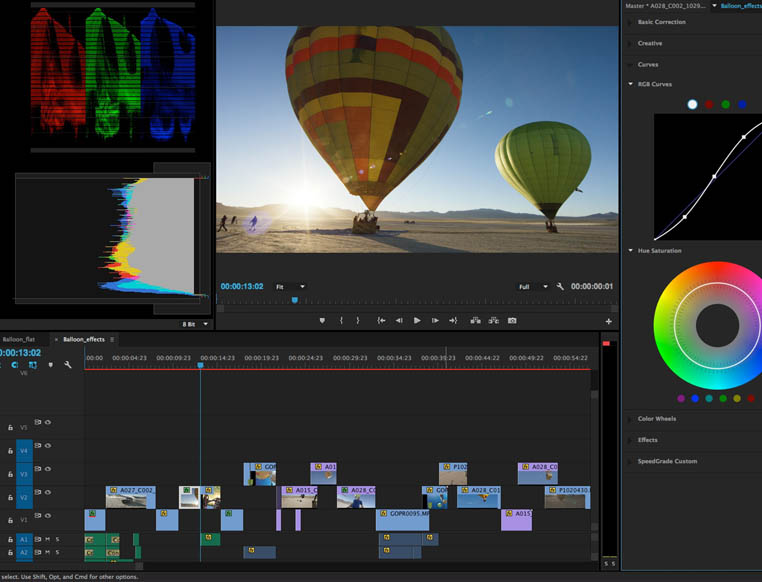This screenshot has width=762, height=582.
Task: Go to In point in monitor
Action: (x=381, y=321)
